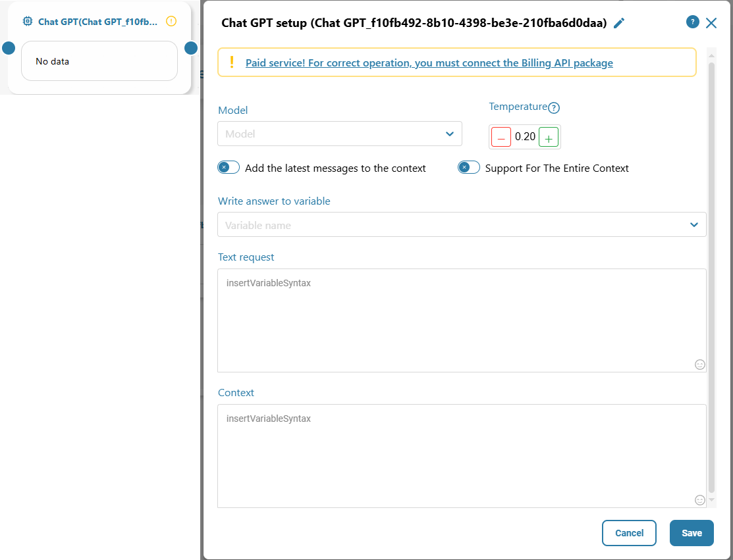
Task: Expand the Write answer to variable dropdown
Action: tap(462, 224)
